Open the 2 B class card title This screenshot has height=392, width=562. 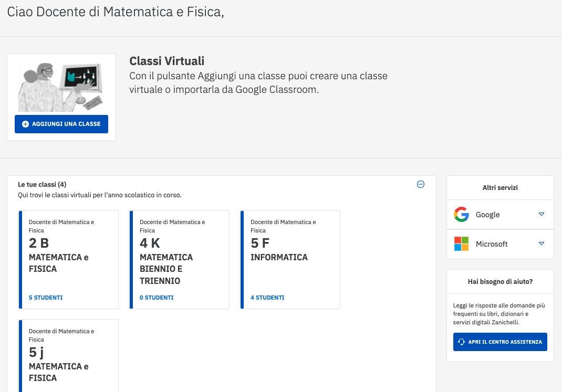point(39,243)
